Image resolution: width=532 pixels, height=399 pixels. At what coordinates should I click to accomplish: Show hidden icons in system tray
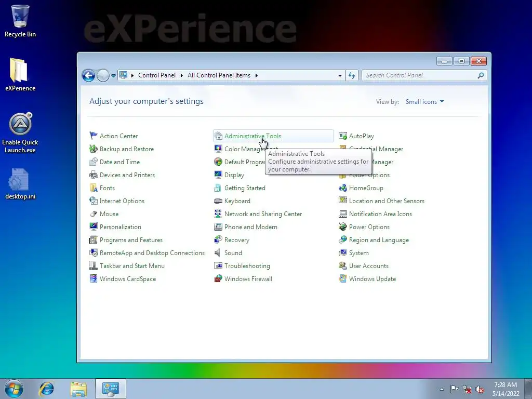click(x=442, y=389)
